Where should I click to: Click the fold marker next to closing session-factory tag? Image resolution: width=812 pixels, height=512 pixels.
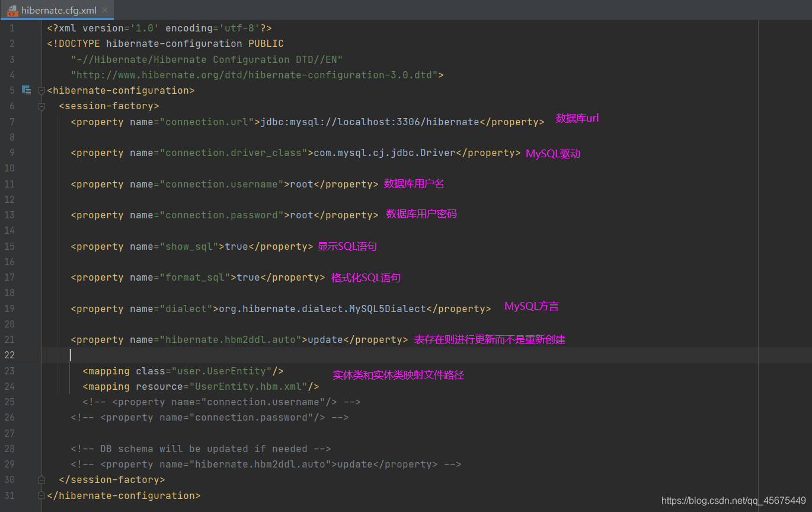[x=41, y=479]
